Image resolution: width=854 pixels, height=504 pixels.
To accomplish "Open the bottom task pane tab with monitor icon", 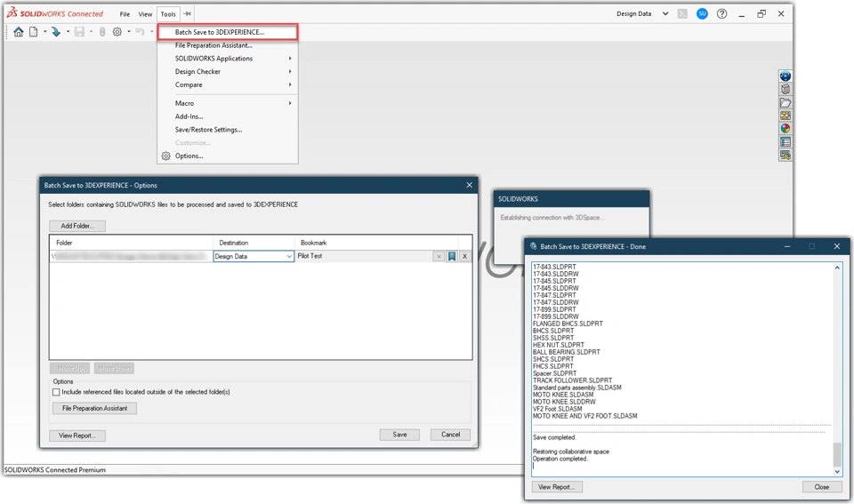I will click(x=785, y=156).
